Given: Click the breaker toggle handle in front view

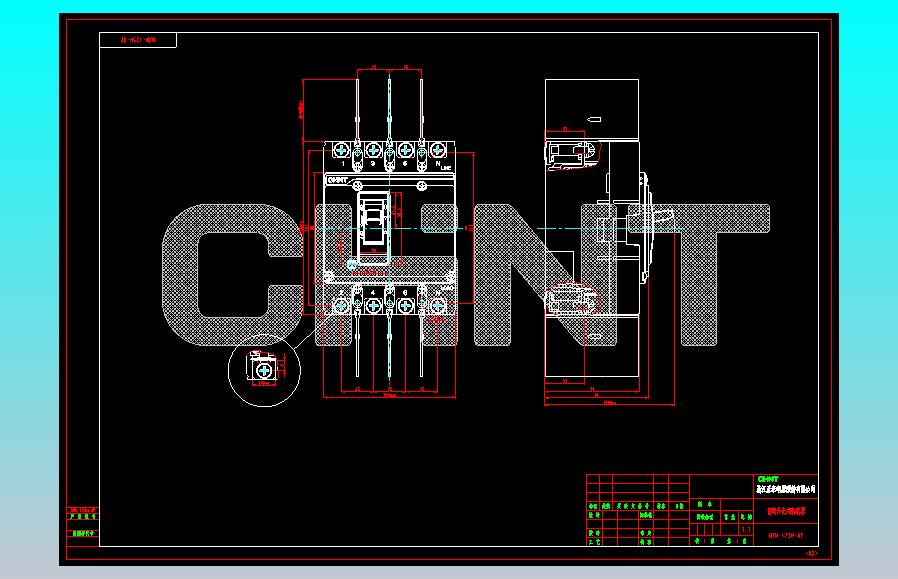Looking at the screenshot, I should point(374,223).
